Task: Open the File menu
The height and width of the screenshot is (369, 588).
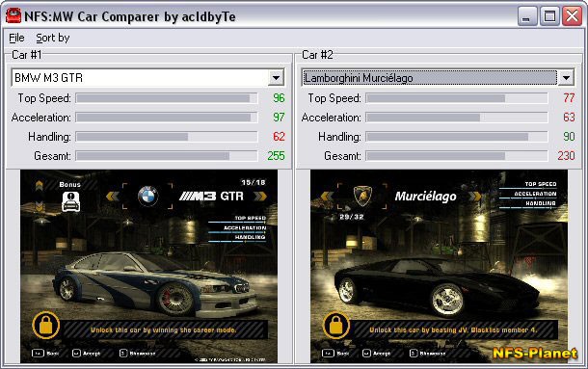Action: 16,38
